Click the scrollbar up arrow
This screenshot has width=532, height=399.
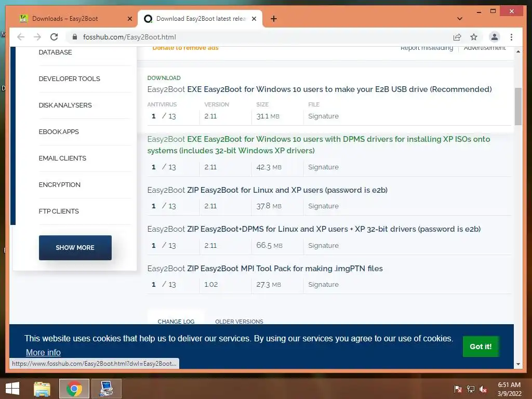(518, 51)
